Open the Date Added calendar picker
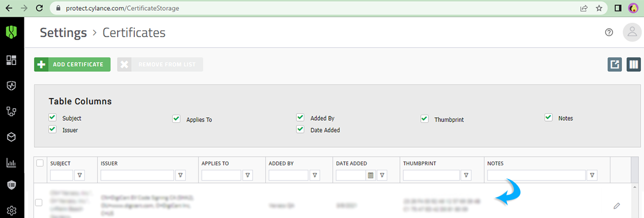This screenshot has height=218, width=644. (371, 175)
